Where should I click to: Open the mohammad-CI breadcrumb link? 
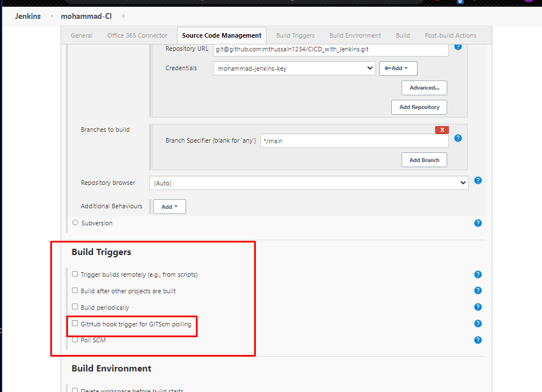86,16
